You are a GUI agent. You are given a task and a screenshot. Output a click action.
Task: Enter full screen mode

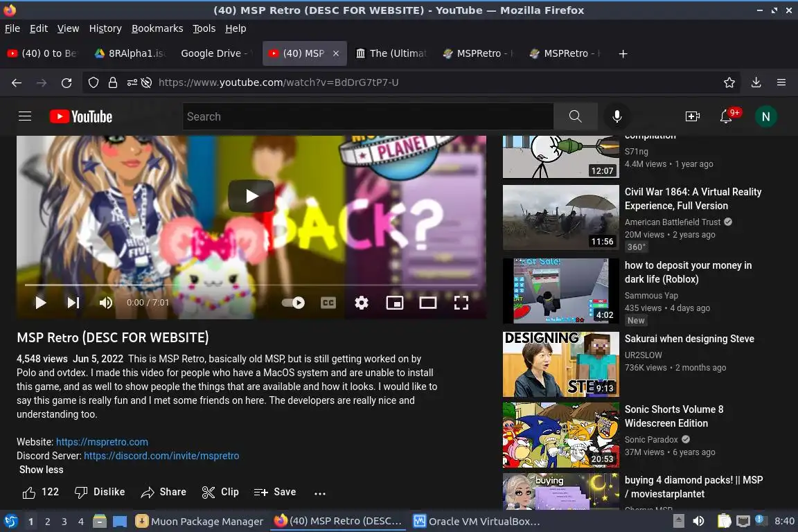pos(461,303)
